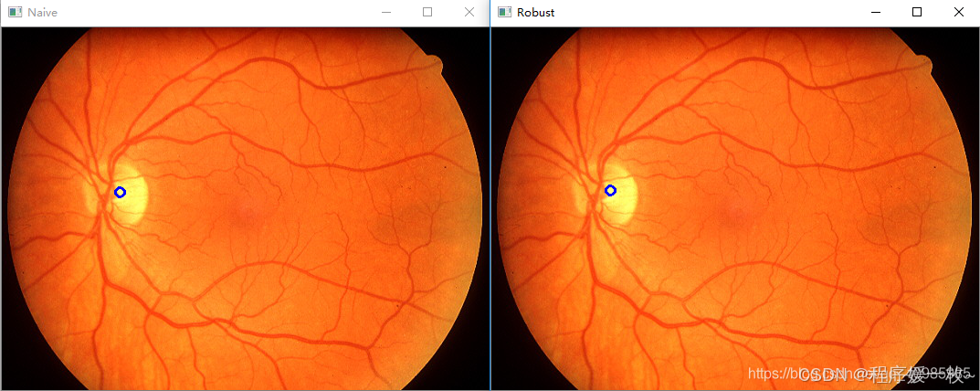Click the Naive window title text

[43, 13]
